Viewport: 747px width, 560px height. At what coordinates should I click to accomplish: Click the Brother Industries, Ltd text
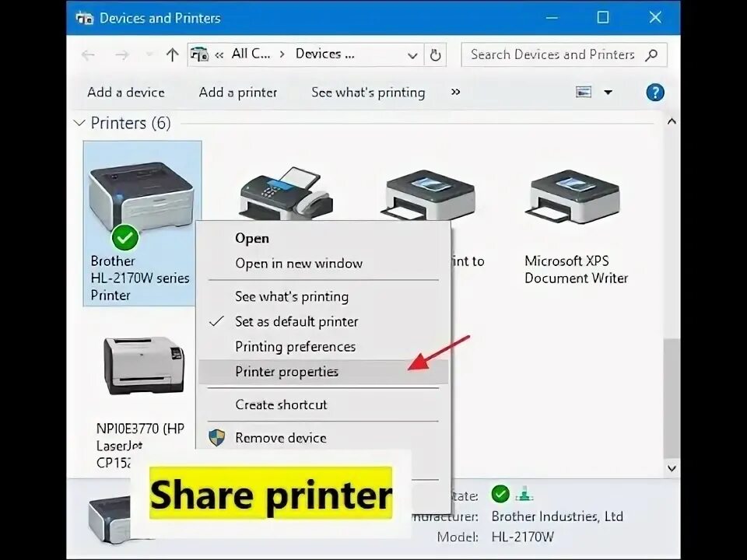pos(557,516)
